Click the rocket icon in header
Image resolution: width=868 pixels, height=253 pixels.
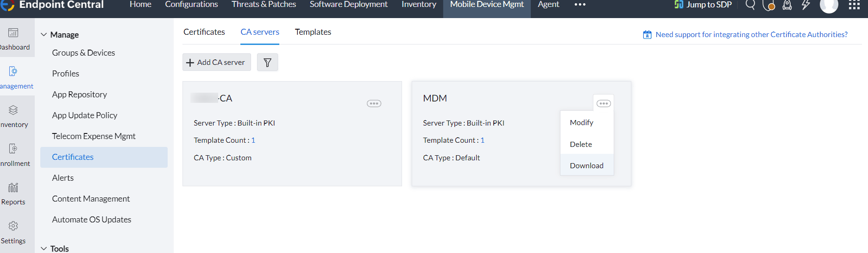pos(787,5)
